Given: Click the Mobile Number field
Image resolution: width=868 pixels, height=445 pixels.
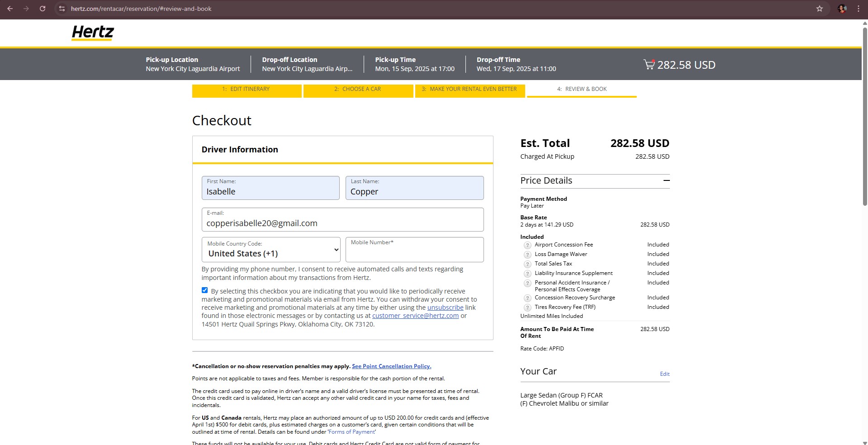Looking at the screenshot, I should coord(414,250).
